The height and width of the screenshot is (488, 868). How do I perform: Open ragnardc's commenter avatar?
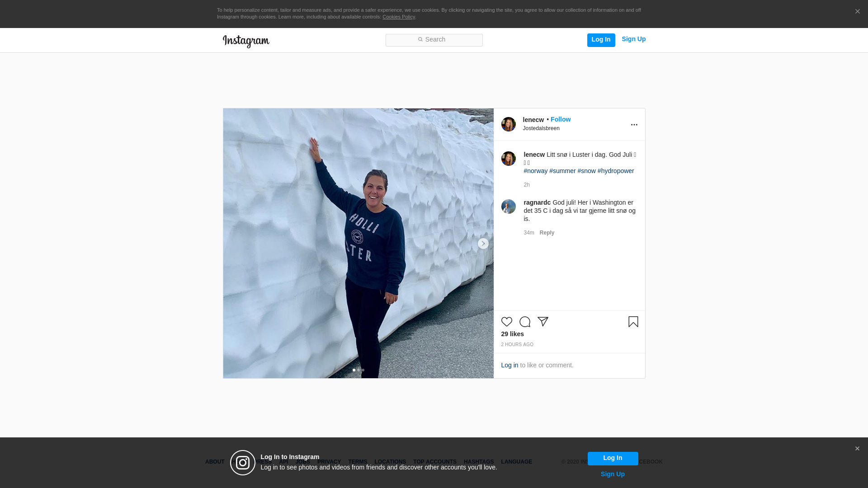click(508, 206)
